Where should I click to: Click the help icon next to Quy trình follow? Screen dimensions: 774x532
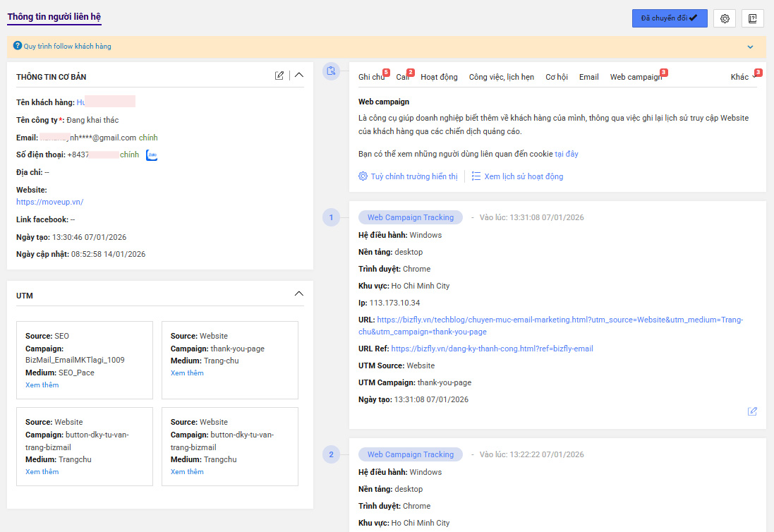coord(18,46)
